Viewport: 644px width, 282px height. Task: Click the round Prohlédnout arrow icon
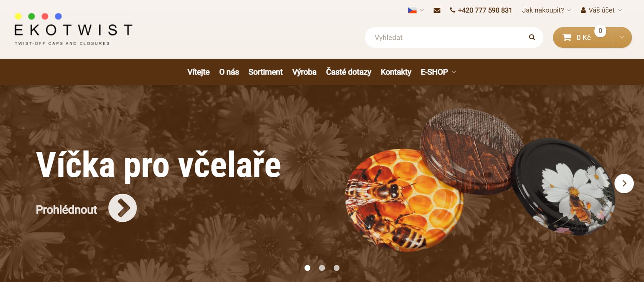click(123, 208)
